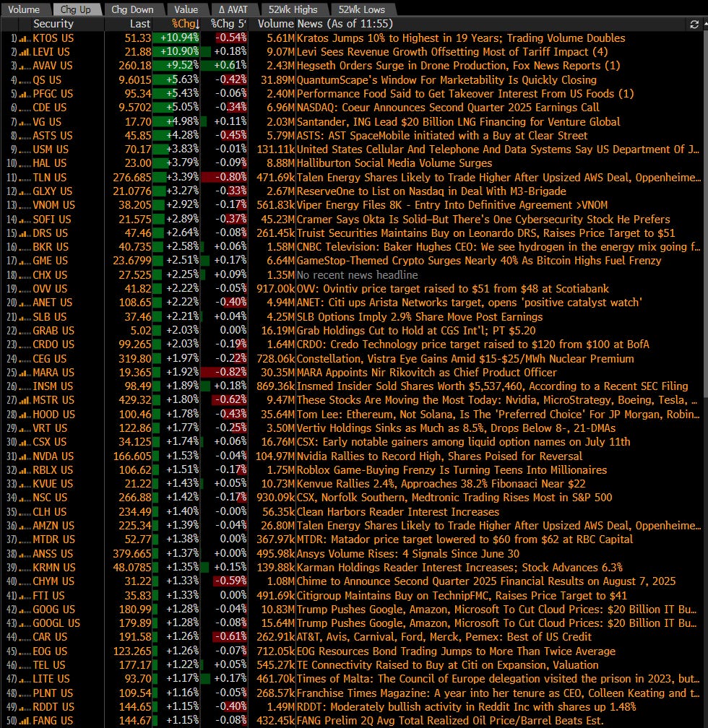Open the FANG Prelim 2Q headline

[x=449, y=721]
